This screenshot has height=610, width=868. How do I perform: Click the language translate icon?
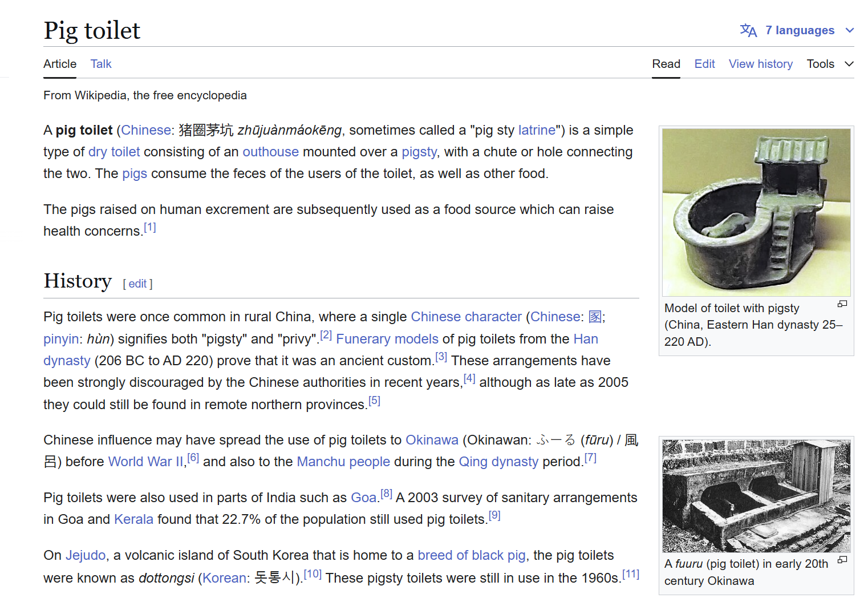click(748, 30)
